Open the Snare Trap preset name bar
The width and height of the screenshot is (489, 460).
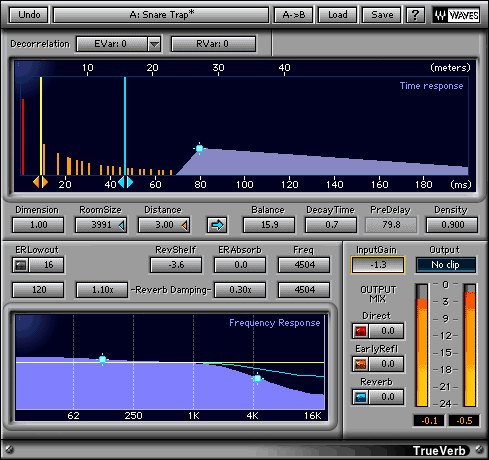coord(161,15)
